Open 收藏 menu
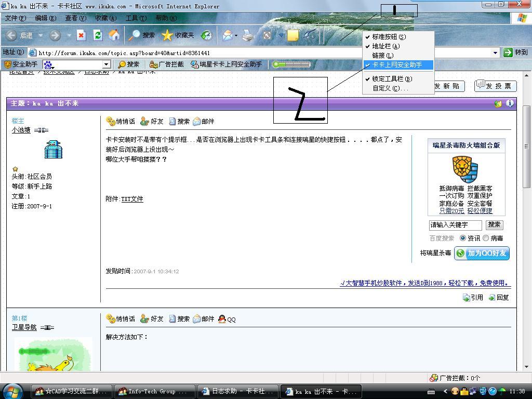 (106, 18)
